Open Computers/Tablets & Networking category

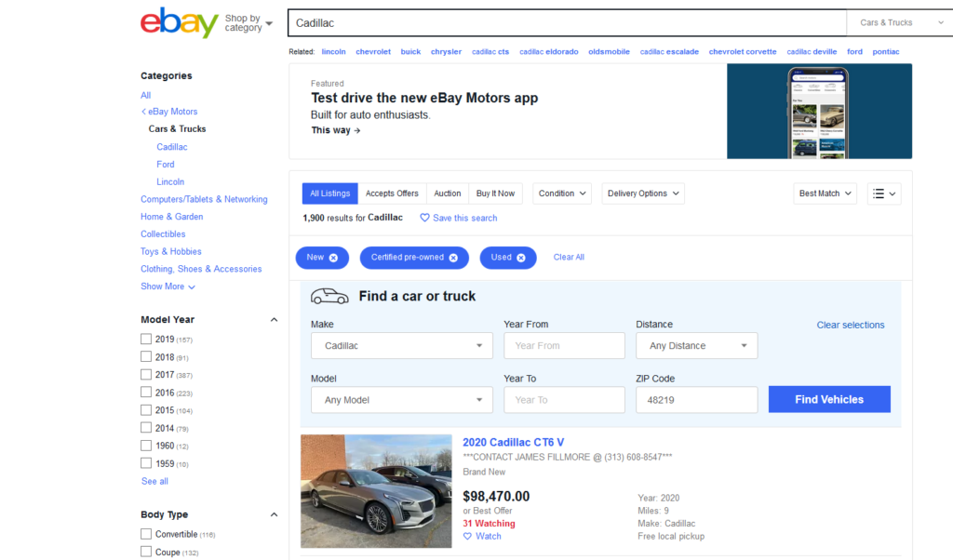204,199
